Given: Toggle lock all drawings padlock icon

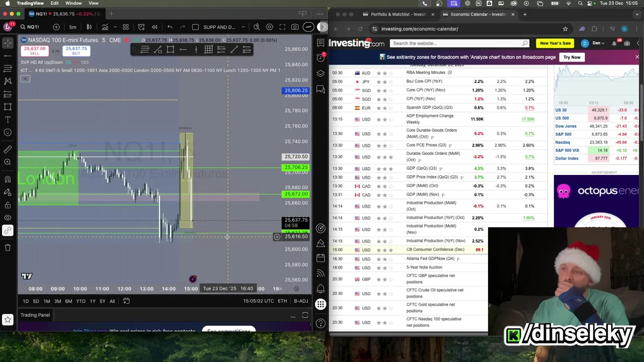Looking at the screenshot, I should coord(8,205).
